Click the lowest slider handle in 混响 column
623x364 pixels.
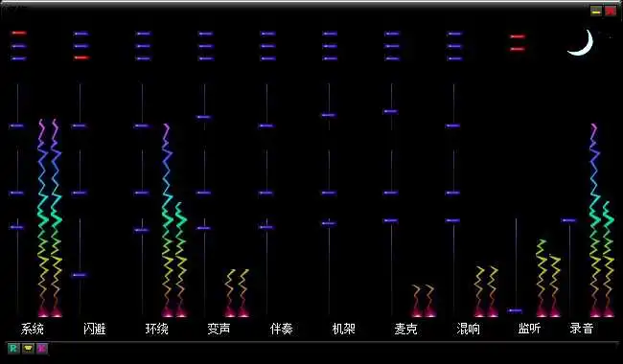(453, 220)
